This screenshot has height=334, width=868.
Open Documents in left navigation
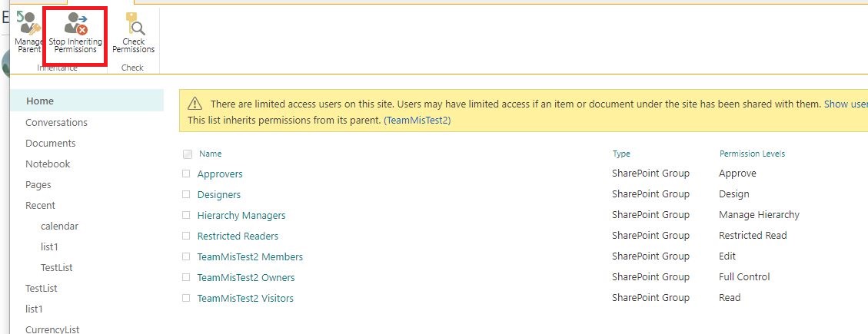51,144
